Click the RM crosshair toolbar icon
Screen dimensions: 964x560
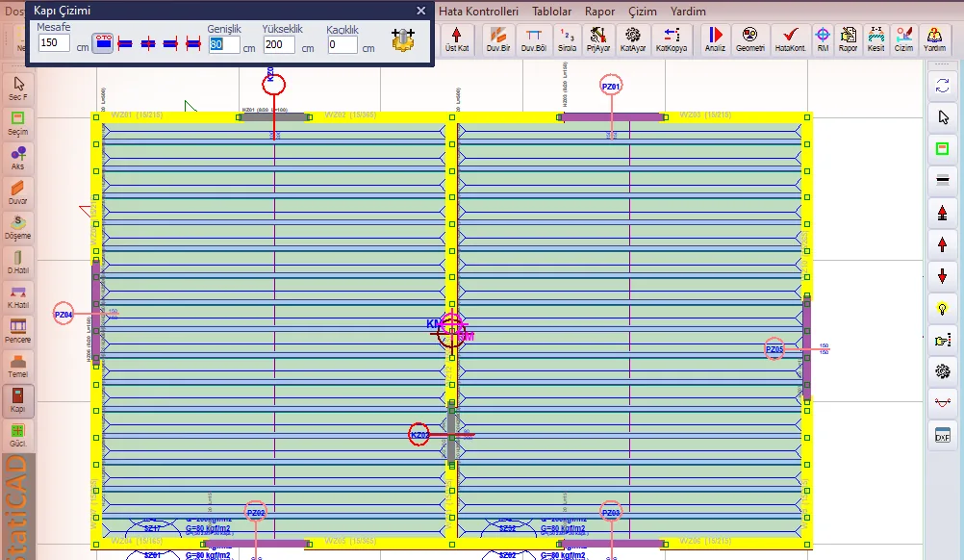[x=823, y=39]
